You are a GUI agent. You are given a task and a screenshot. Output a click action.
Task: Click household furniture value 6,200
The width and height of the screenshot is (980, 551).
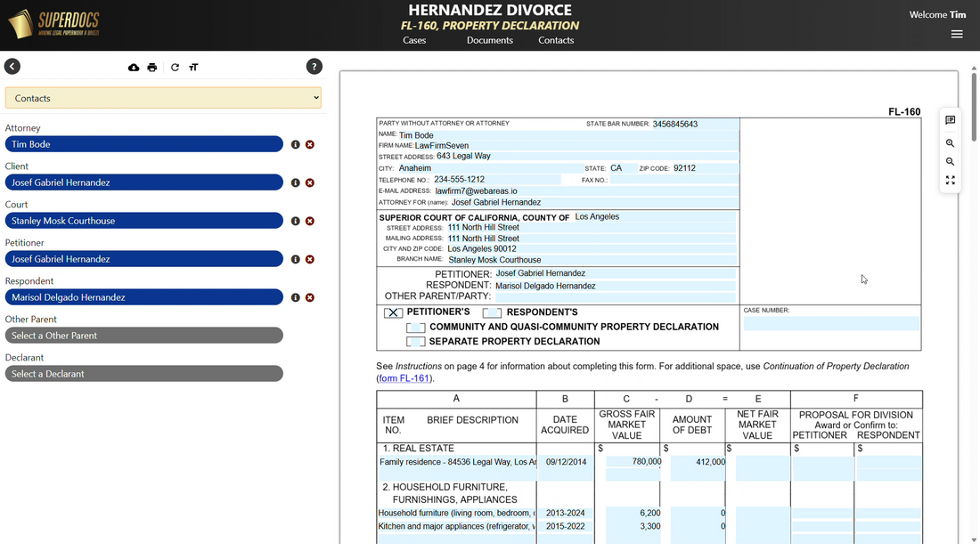pyautogui.click(x=633, y=514)
